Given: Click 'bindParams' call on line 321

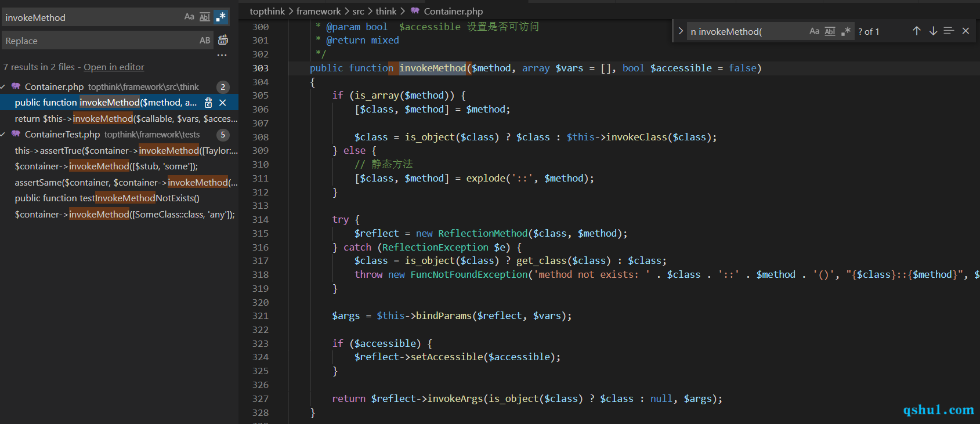Looking at the screenshot, I should click(444, 316).
